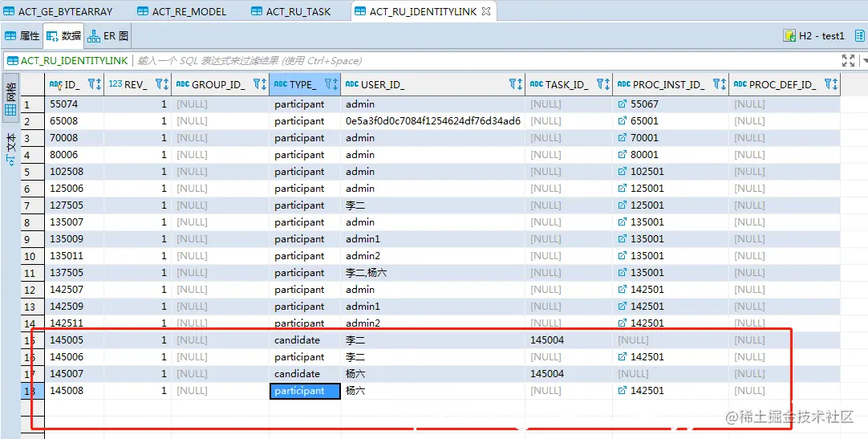The image size is (868, 439).
Task: Close the ACT_RU_IDENTITYLINK tab
Action: tap(486, 11)
